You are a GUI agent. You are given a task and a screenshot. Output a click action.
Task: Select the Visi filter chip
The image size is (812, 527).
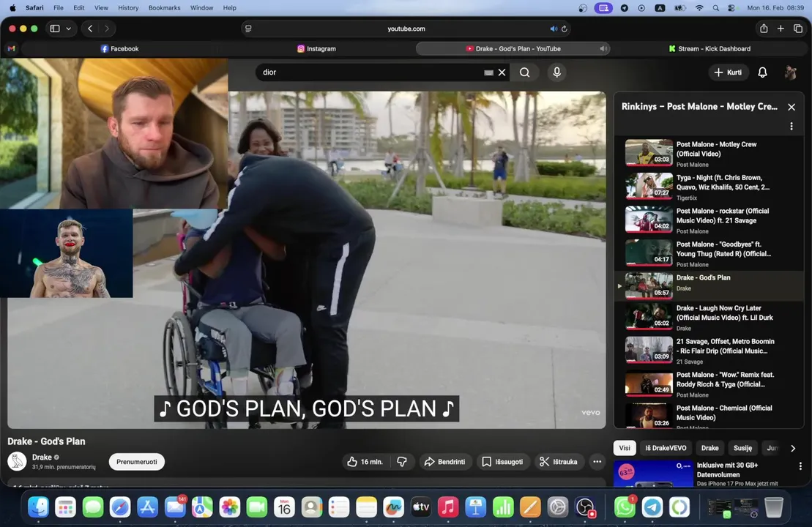[625, 448]
